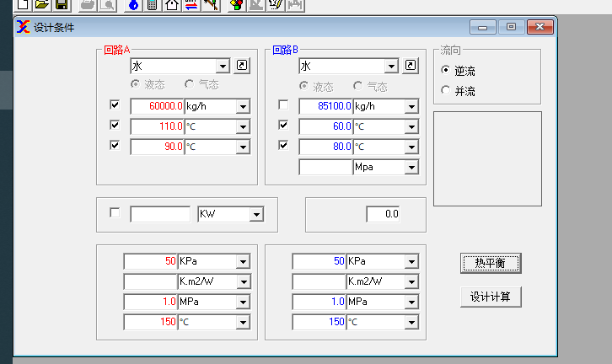
Task: Toggle loop A 90.0 °C temperature checkbox
Action: click(115, 145)
